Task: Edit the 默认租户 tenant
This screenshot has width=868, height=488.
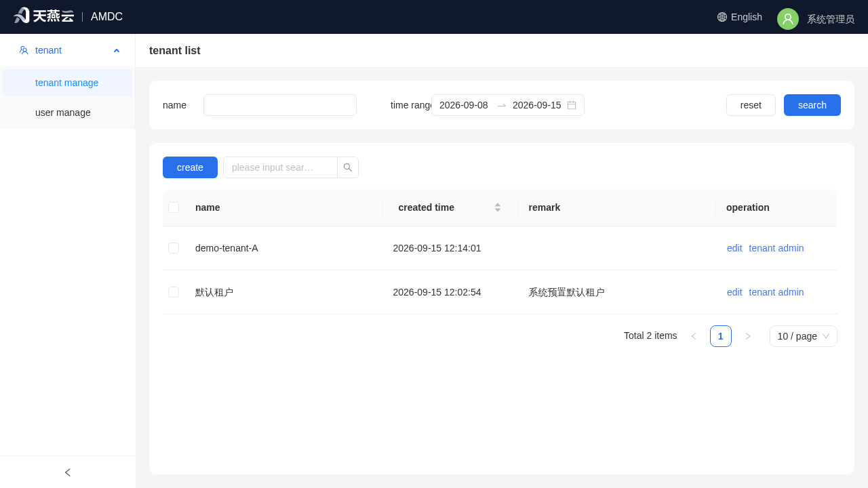Action: click(x=734, y=292)
